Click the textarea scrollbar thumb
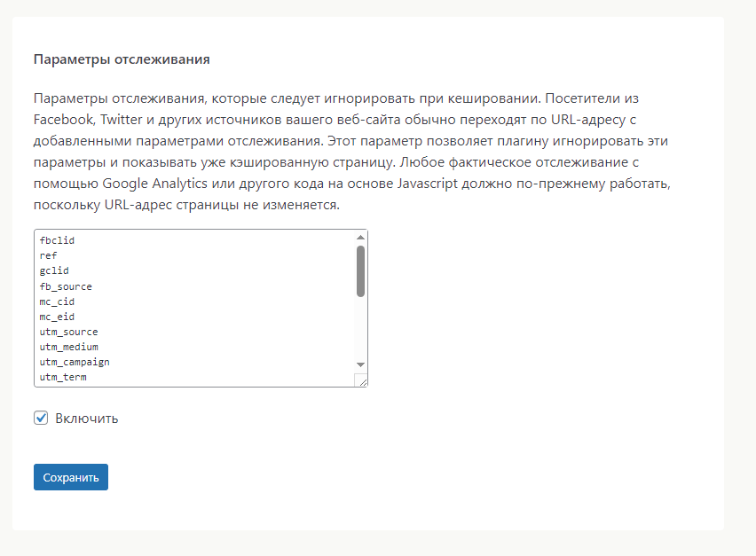 click(360, 270)
